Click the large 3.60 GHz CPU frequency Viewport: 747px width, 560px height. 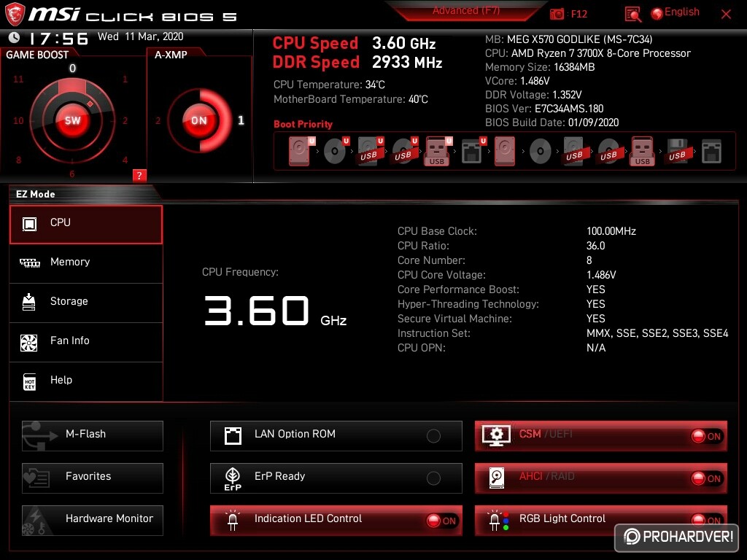[275, 311]
